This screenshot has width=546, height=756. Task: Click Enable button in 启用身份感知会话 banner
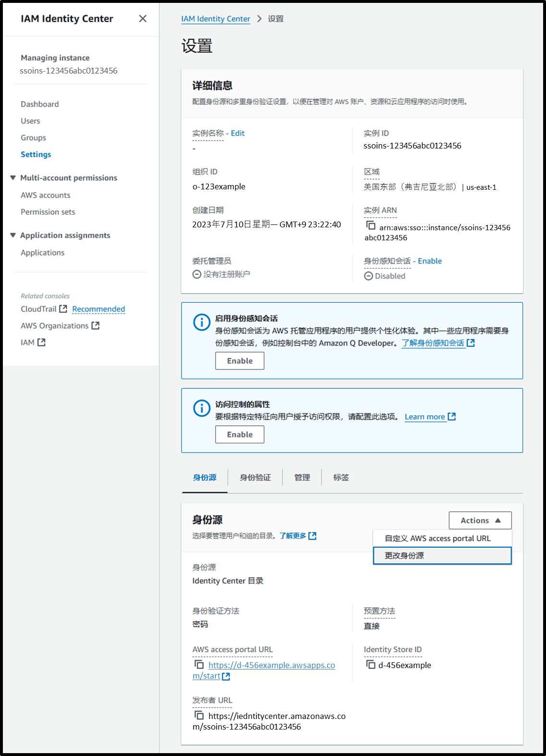[x=240, y=361]
